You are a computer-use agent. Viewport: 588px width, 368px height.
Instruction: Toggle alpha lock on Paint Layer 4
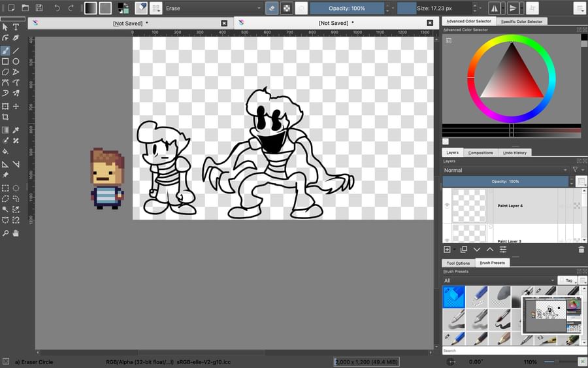pos(577,205)
